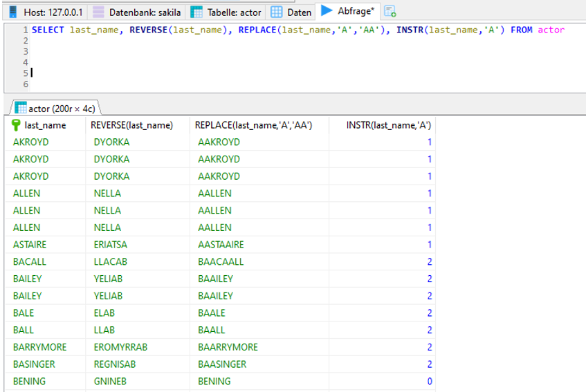Click the table icon on the actor result tab
586x392 pixels.
(x=21, y=108)
